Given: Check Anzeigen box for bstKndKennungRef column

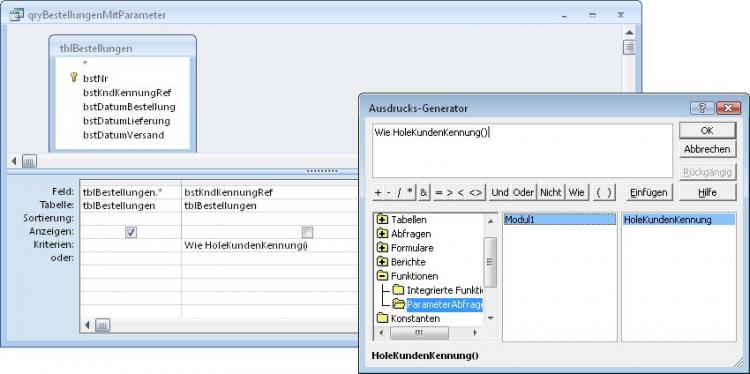Looking at the screenshot, I should pyautogui.click(x=308, y=232).
